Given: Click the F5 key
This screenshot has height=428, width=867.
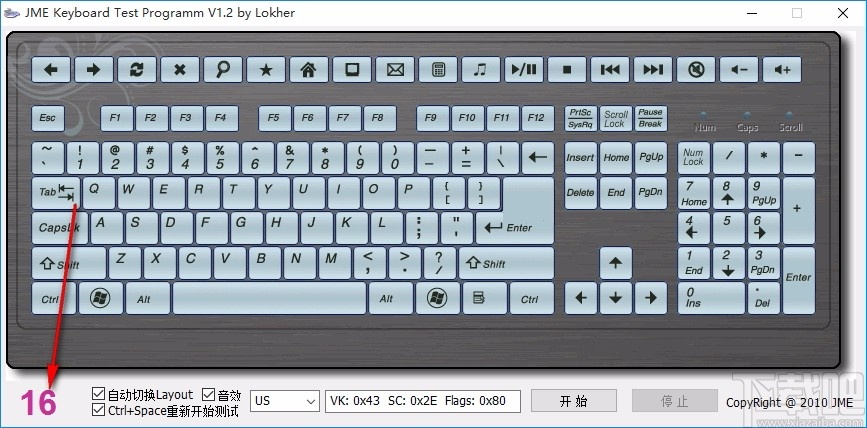Looking at the screenshot, I should coord(274,118).
